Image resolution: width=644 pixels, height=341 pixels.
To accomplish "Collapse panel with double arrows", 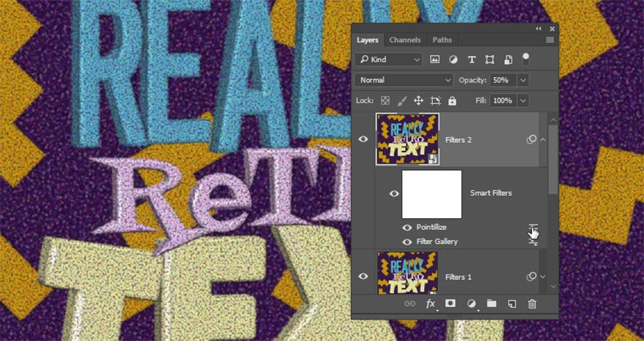I will coord(539,28).
